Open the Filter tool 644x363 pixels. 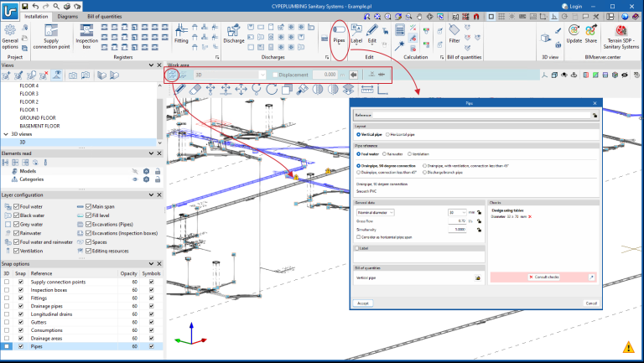coord(454,34)
